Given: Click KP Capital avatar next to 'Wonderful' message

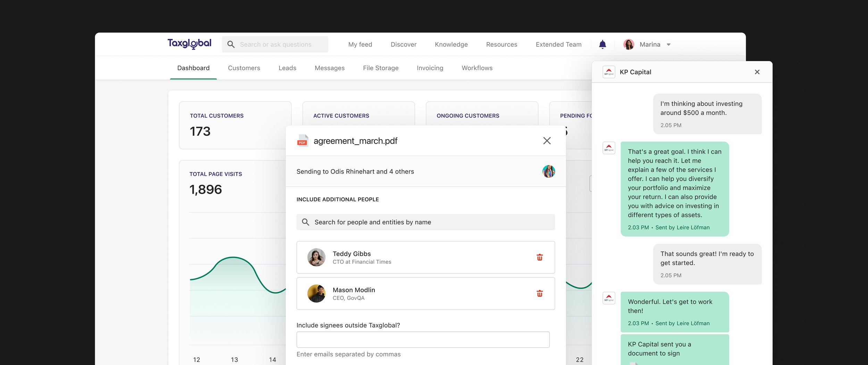Looking at the screenshot, I should pyautogui.click(x=609, y=298).
